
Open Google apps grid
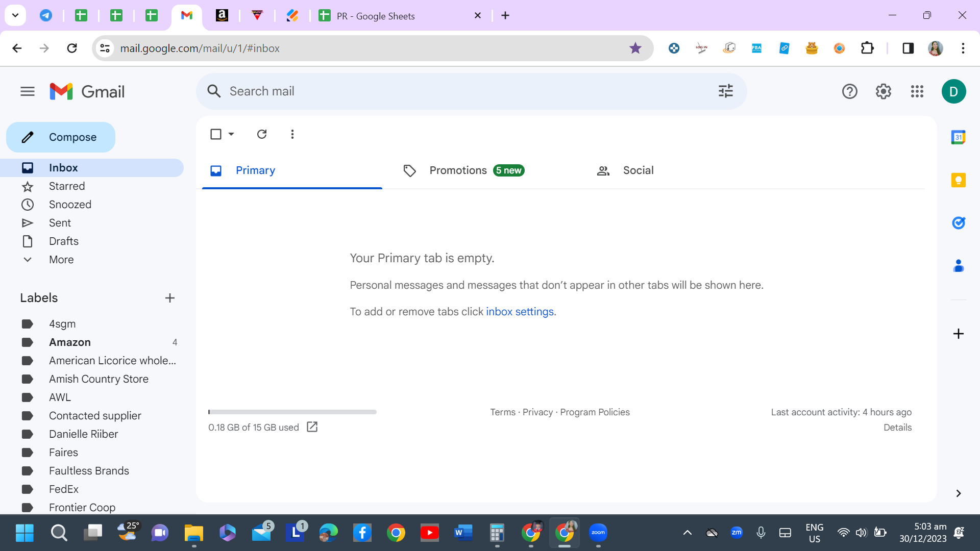click(917, 92)
